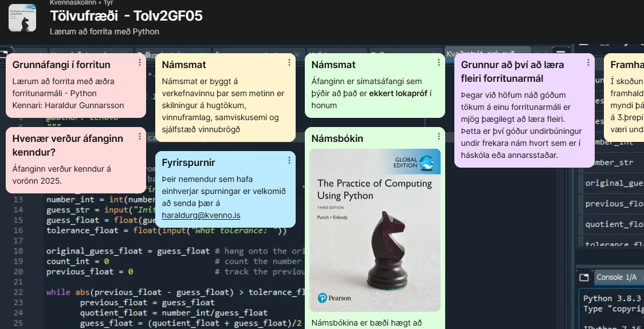Click bold text ekkert lokapróf
Screen dimensions: 644x329
398,93
